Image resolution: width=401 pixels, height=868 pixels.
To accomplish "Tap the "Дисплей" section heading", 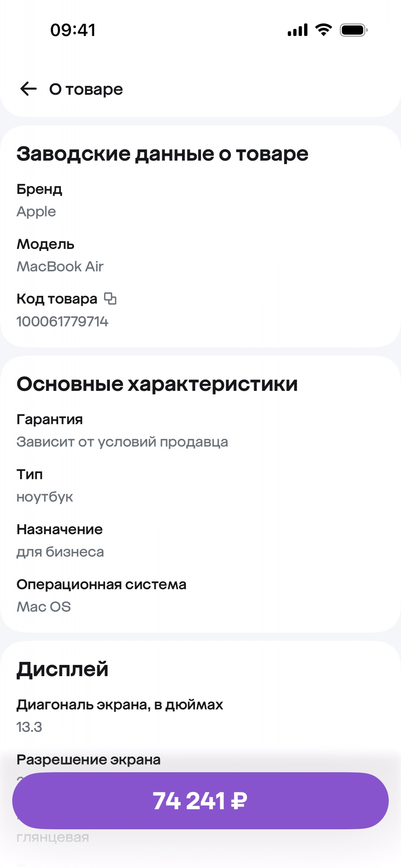I will [x=63, y=669].
